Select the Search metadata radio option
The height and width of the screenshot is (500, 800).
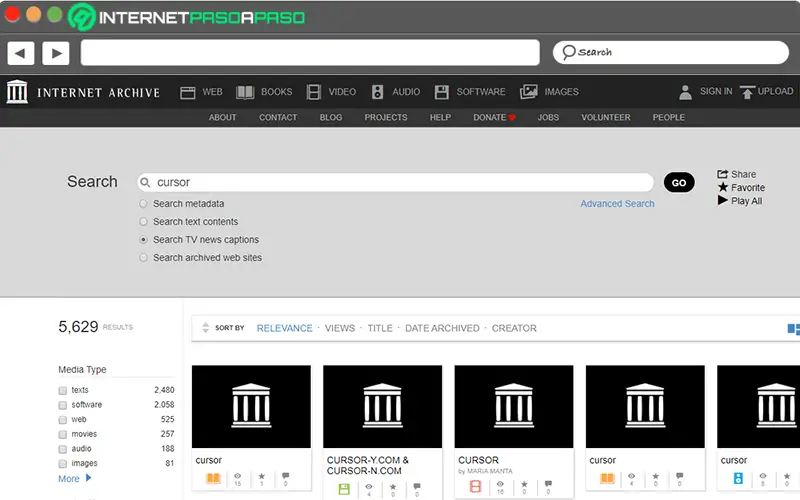pos(144,204)
